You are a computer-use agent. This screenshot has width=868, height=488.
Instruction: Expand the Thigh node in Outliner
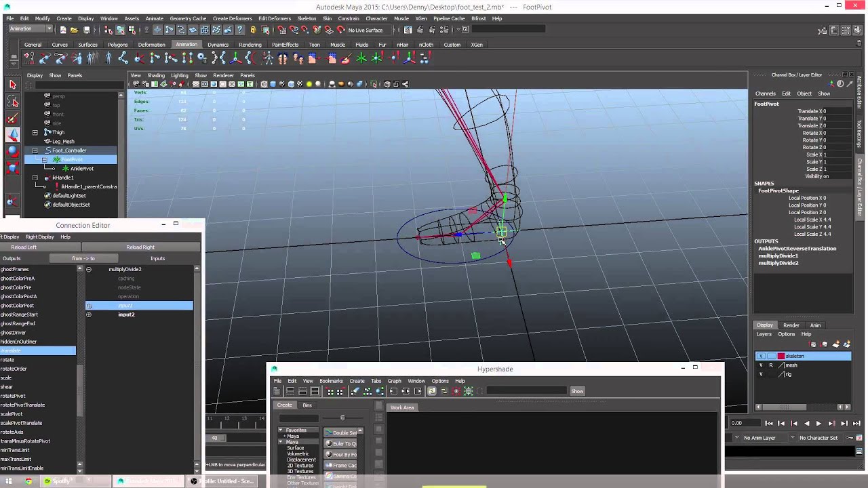click(x=35, y=132)
